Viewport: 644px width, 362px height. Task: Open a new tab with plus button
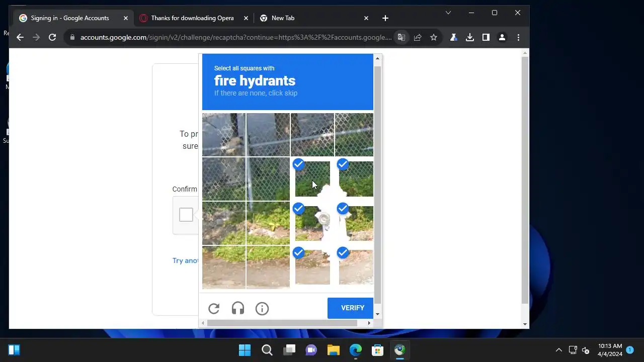pos(385,18)
